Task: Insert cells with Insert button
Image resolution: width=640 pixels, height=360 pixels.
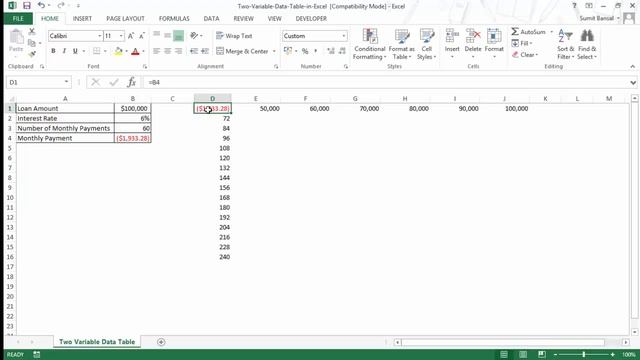Action: (x=452, y=44)
